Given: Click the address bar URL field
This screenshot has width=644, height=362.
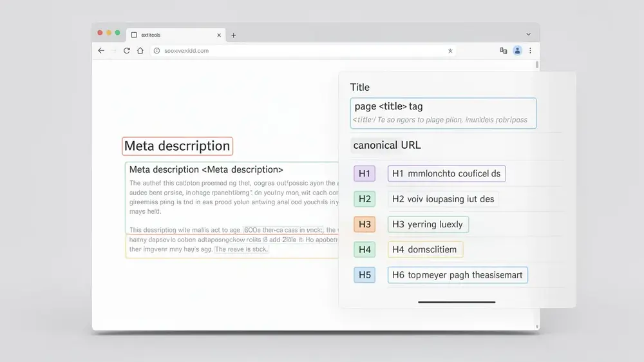Looking at the screenshot, I should coord(303,51).
